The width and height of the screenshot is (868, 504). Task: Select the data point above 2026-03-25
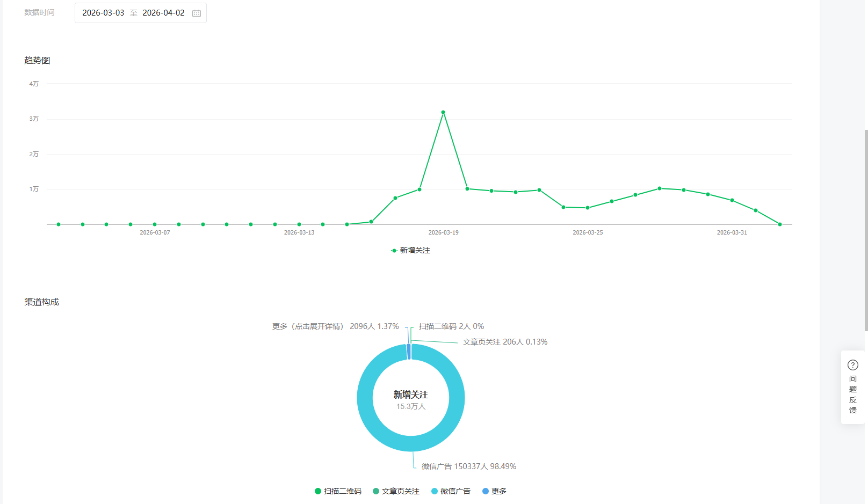(x=588, y=208)
